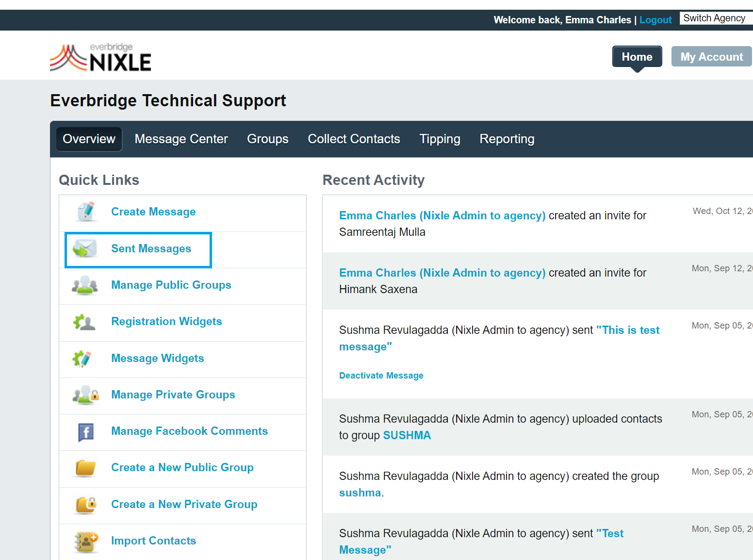Screen dimensions: 753x560
Task: Click the Wed, Oct 12 activity date
Action: pyautogui.click(x=722, y=211)
